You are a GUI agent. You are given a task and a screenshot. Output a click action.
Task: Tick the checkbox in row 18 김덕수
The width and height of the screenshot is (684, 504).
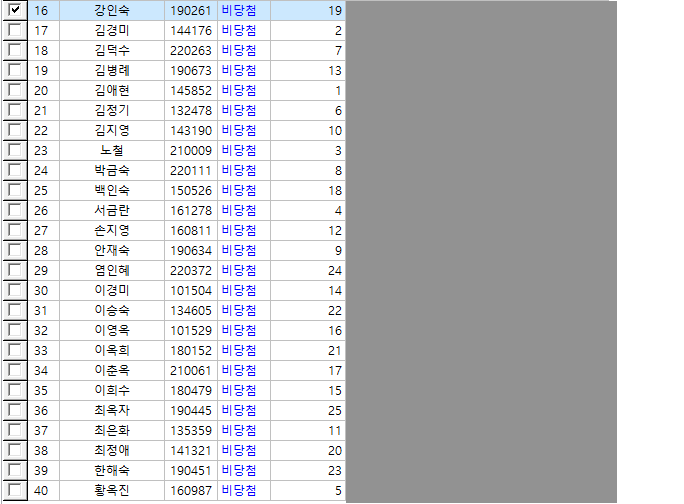[15, 50]
